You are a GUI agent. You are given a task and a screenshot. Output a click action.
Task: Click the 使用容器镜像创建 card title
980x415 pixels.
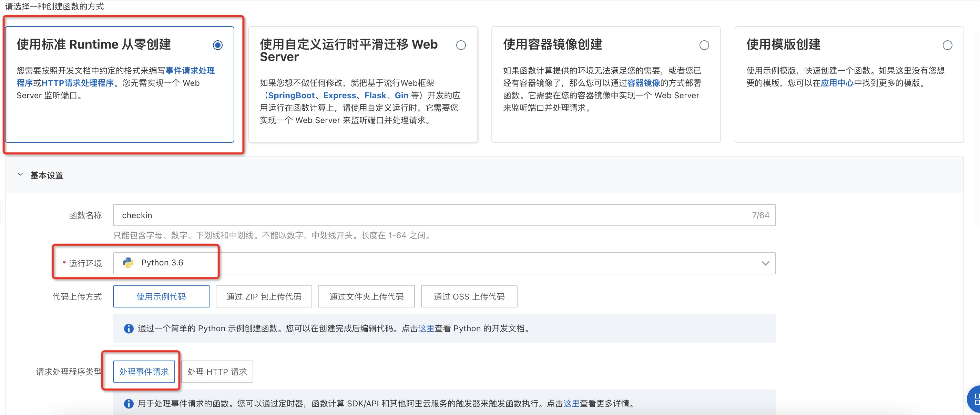[552, 44]
